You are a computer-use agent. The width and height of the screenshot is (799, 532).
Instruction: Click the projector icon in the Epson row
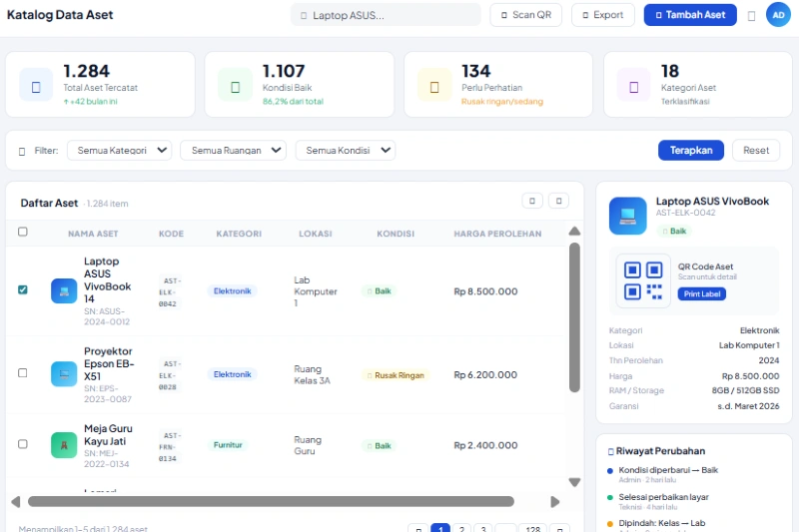(x=64, y=374)
